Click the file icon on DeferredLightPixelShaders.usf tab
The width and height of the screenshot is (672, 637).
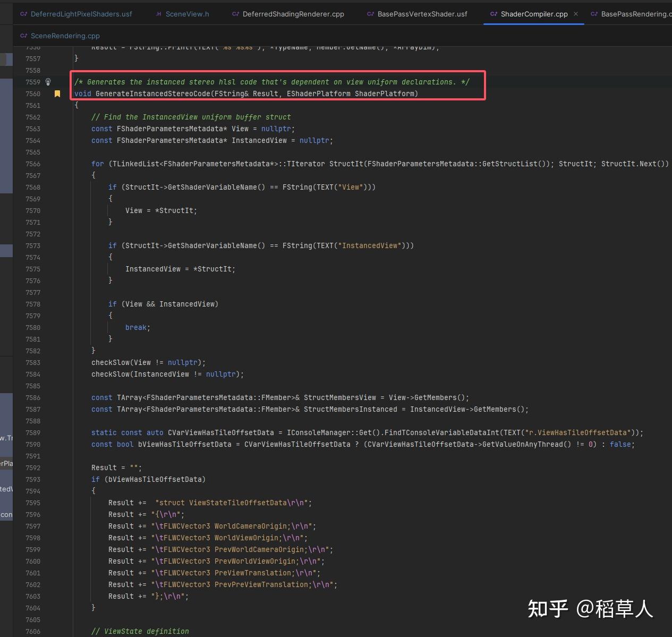pyautogui.click(x=23, y=14)
